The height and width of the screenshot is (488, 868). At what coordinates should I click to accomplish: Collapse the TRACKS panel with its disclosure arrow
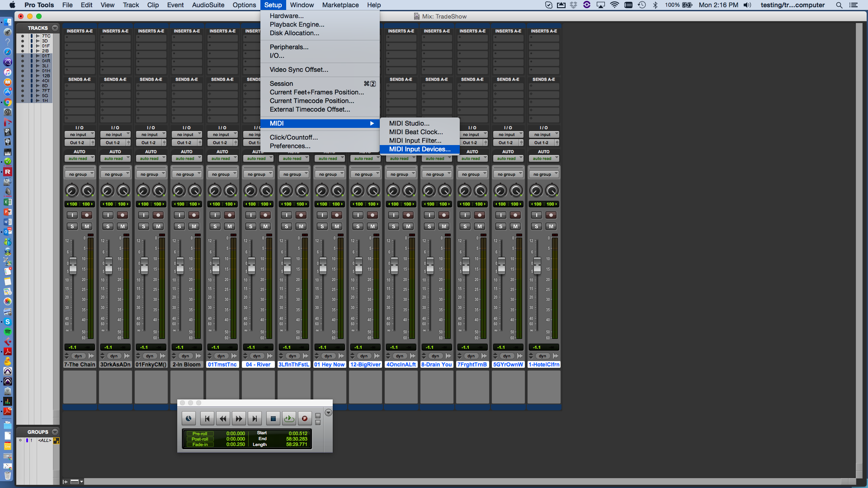pyautogui.click(x=55, y=28)
